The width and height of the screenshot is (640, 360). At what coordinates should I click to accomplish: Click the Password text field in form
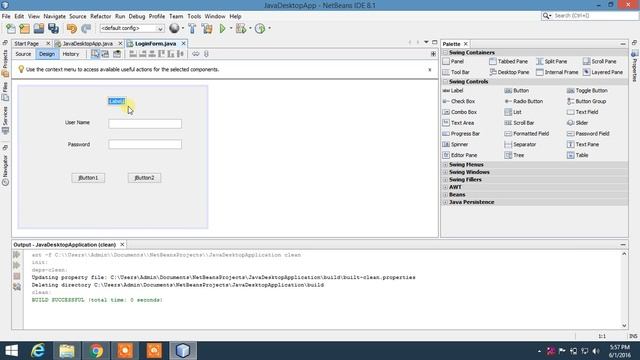pyautogui.click(x=145, y=144)
